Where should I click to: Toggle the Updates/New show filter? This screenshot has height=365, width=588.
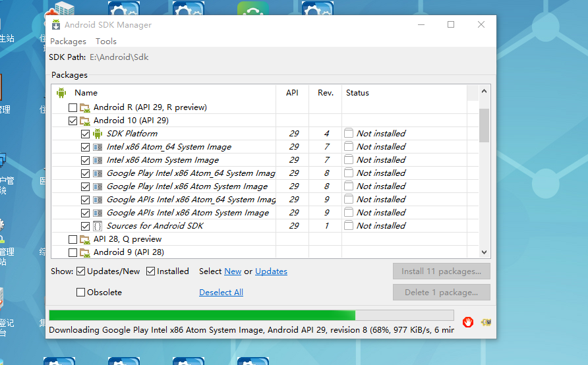click(x=81, y=271)
